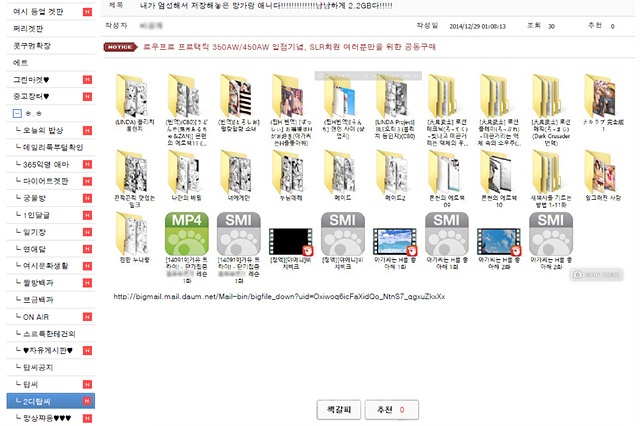The height and width of the screenshot is (426, 640).
Task: Click the N badge beside ON AIR
Action: tap(87, 317)
